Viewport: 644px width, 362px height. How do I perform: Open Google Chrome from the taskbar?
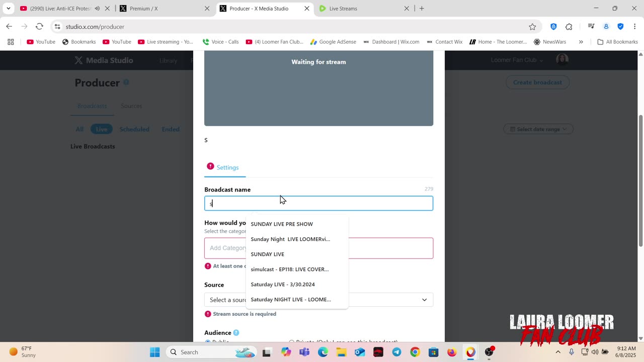415,352
